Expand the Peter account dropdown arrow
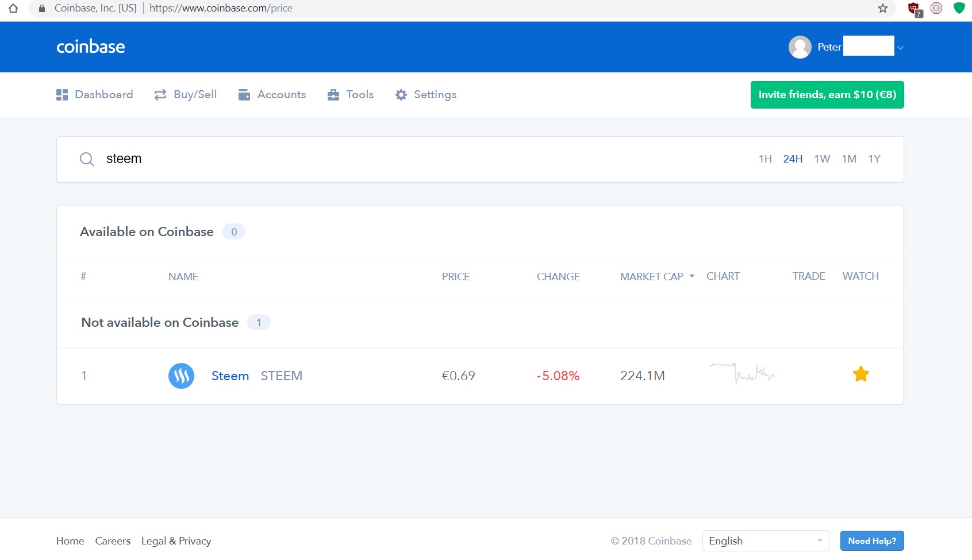The image size is (972, 560). pyautogui.click(x=900, y=48)
